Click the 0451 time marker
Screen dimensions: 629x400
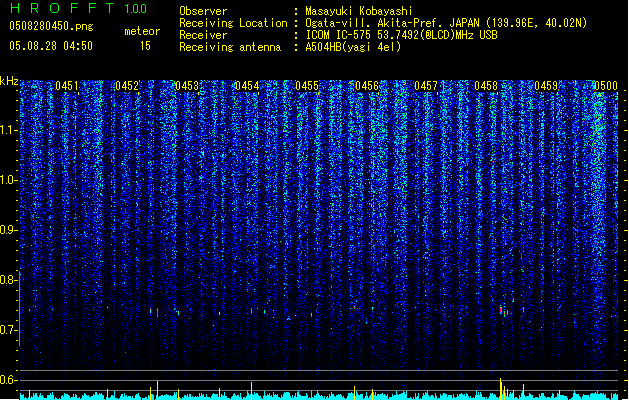67,86
